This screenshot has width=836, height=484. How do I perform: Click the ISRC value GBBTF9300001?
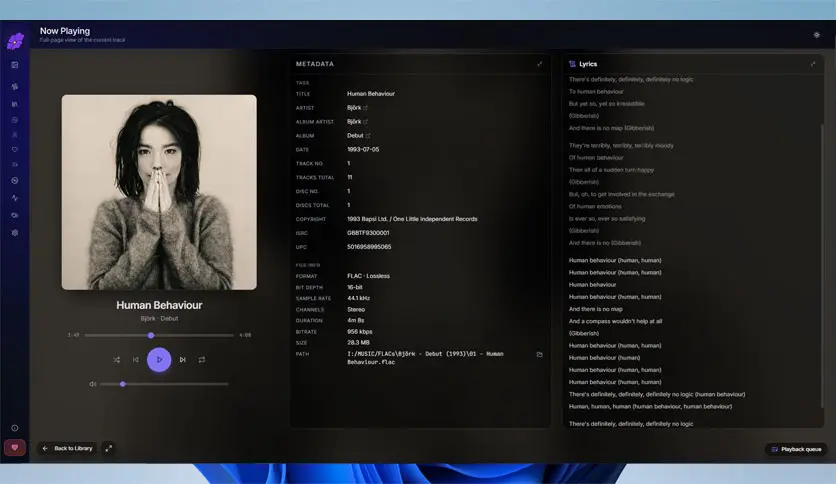[368, 233]
